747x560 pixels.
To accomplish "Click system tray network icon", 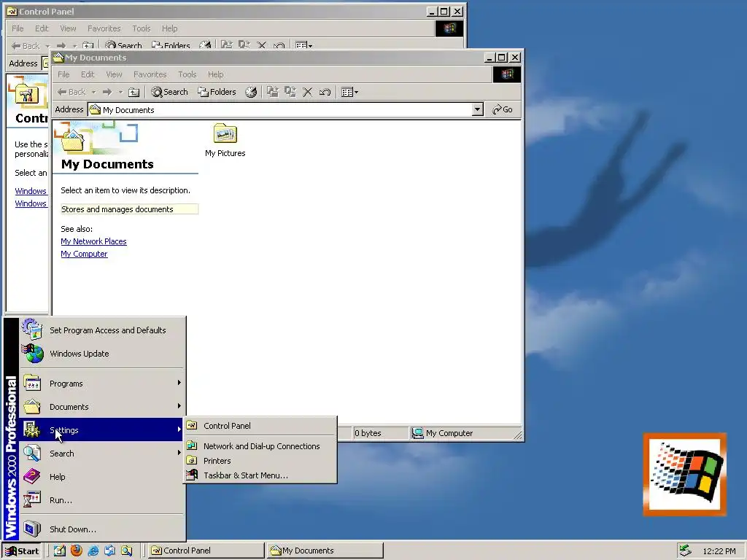I will tap(685, 551).
